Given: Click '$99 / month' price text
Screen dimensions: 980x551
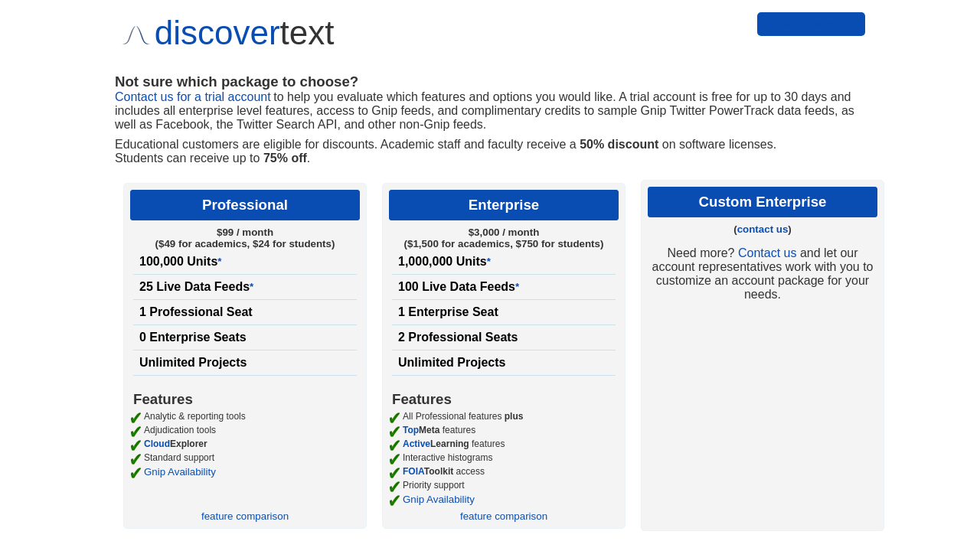Looking at the screenshot, I should pyautogui.click(x=245, y=233).
